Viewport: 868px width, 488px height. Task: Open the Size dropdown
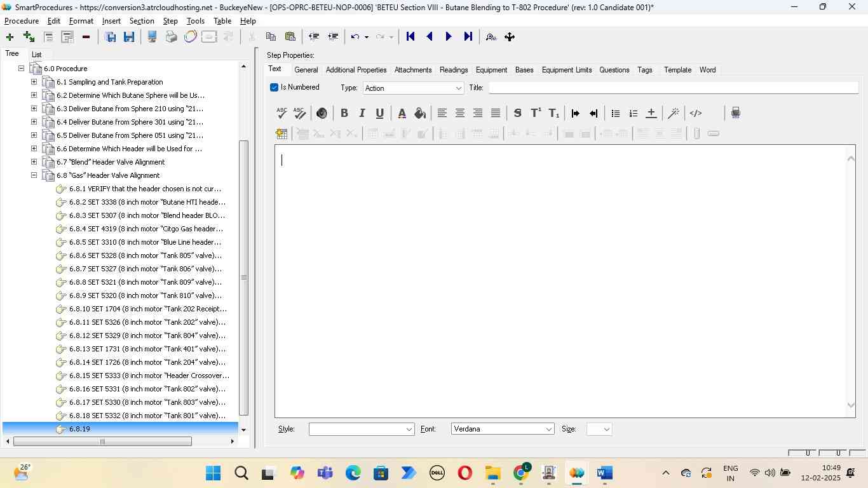pyautogui.click(x=599, y=430)
